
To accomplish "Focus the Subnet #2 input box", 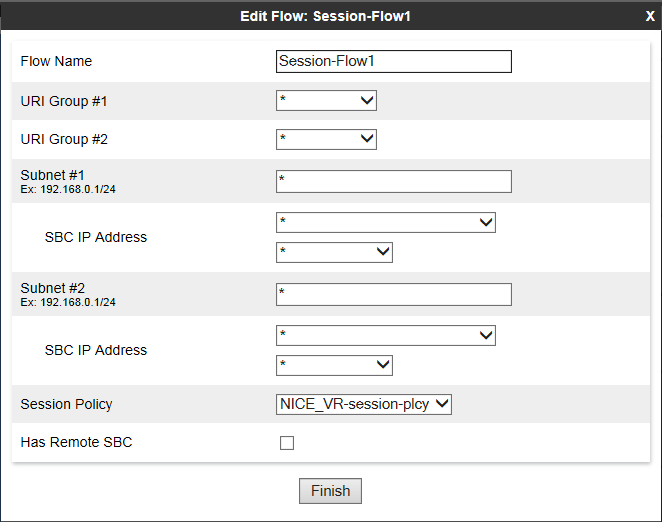I will pos(393,294).
